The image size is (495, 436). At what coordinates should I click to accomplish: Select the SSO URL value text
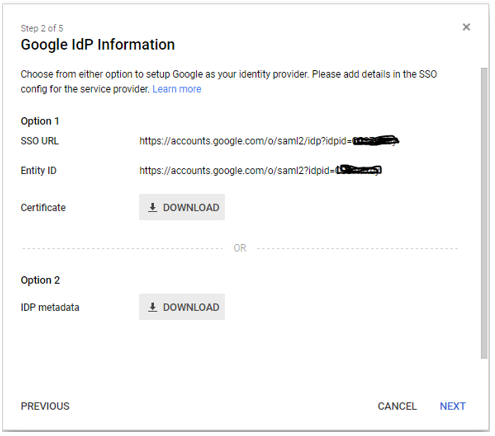click(x=269, y=141)
